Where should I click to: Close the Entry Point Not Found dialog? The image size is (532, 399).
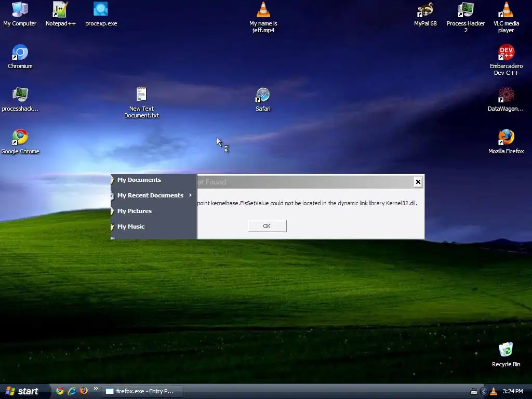click(418, 182)
